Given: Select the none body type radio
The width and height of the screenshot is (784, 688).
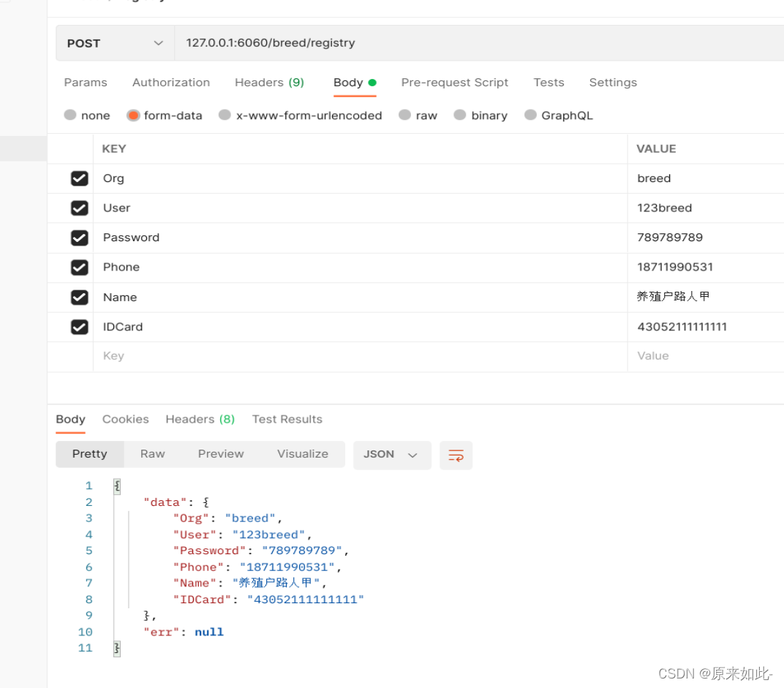Looking at the screenshot, I should click(x=70, y=115).
